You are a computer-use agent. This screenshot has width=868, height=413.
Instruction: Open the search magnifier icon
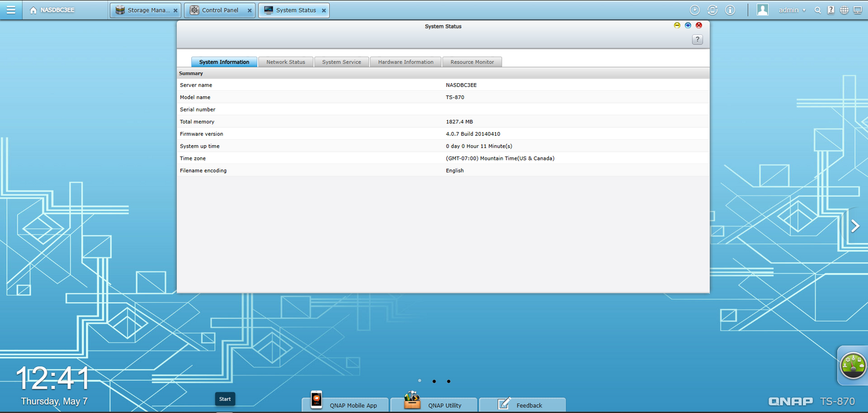(x=817, y=10)
